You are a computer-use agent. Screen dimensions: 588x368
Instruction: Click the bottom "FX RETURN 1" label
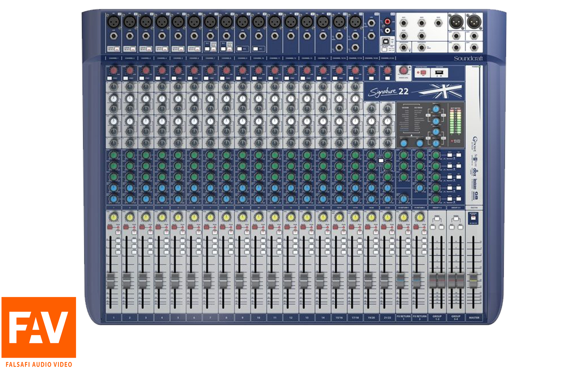coord(404,317)
